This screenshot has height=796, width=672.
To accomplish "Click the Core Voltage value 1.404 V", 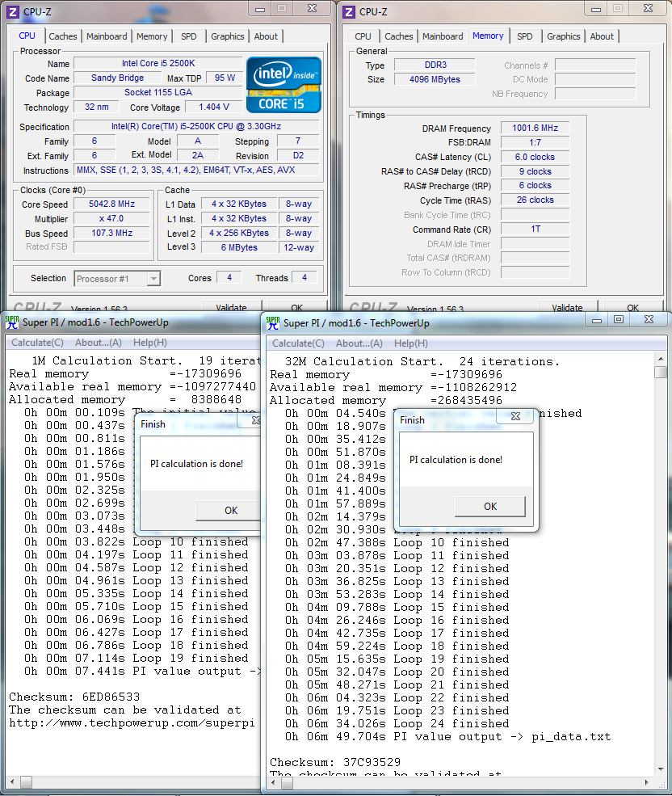I will click(x=214, y=107).
